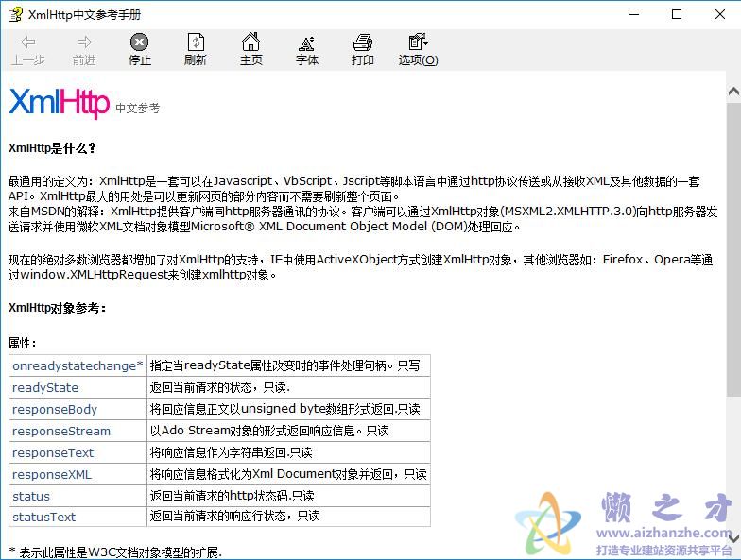
Task: Maximize the XmlHttp manual window
Action: [677, 15]
